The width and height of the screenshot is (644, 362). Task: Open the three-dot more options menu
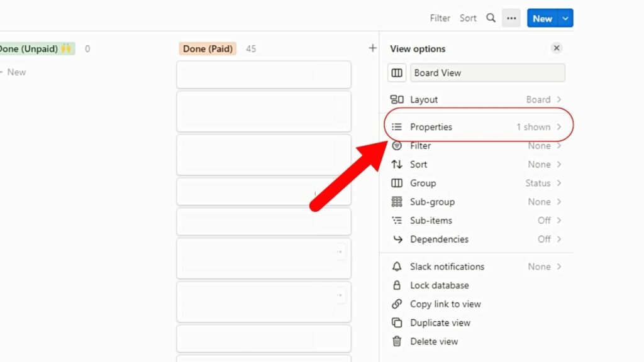(511, 18)
